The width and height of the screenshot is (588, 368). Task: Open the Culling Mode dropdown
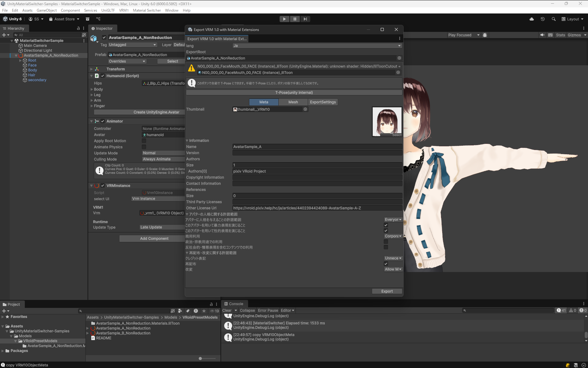coord(163,159)
